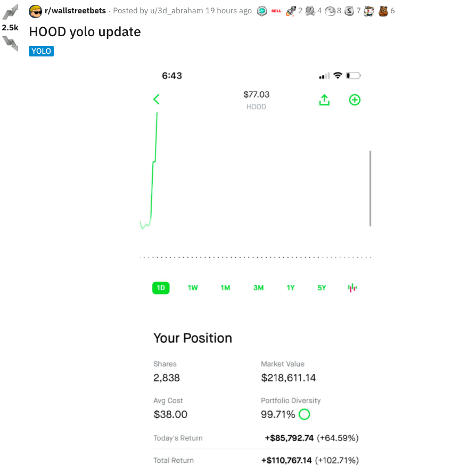Select the 1M chart range
476x466 pixels.
[225, 288]
